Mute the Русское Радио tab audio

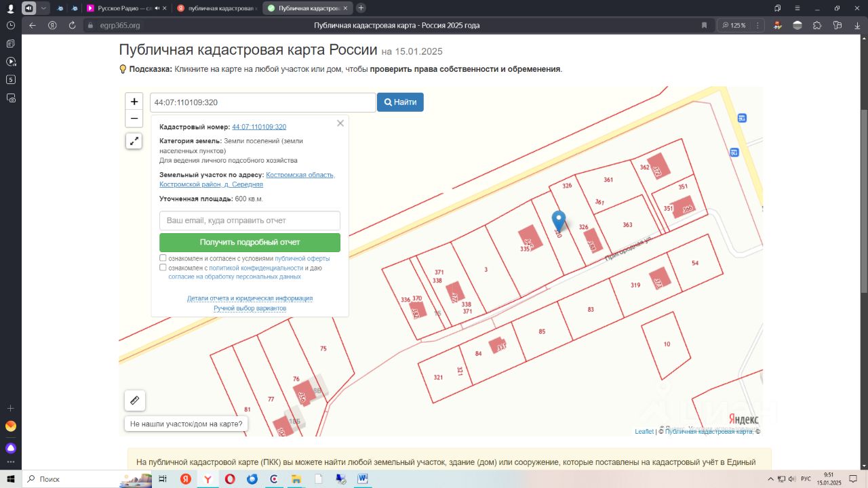[x=157, y=8]
